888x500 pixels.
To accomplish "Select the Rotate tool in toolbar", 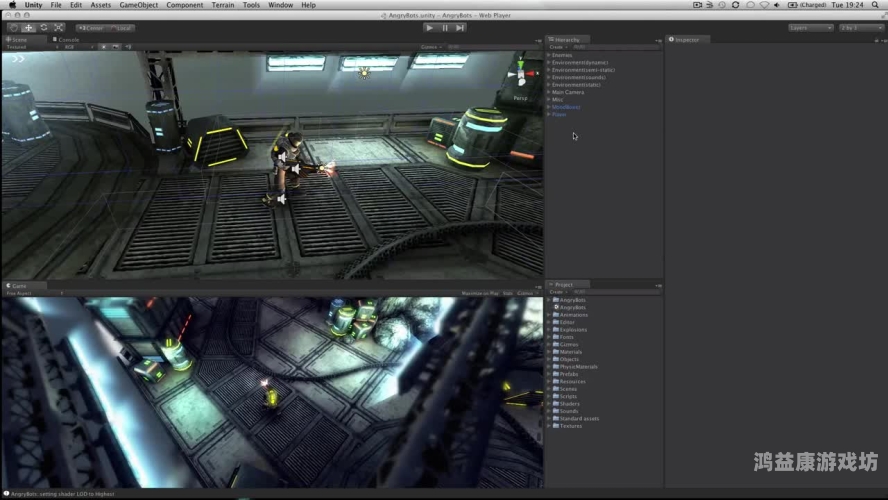I will (x=44, y=28).
